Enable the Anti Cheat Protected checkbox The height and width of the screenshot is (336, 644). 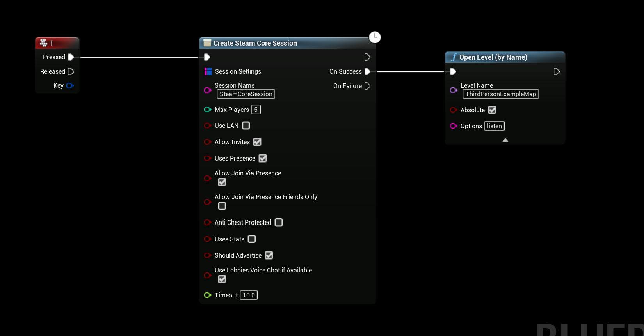tap(279, 223)
